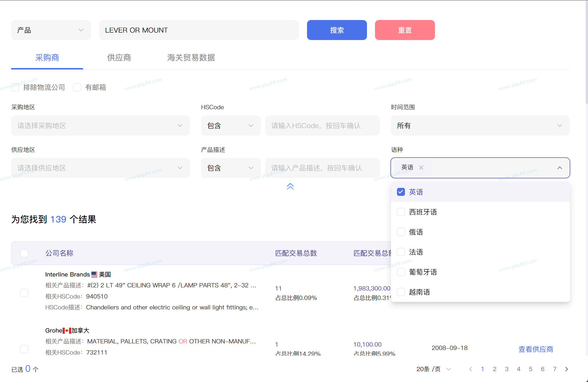Click the 公司名称 column header
This screenshot has width=588, height=382.
(59, 253)
